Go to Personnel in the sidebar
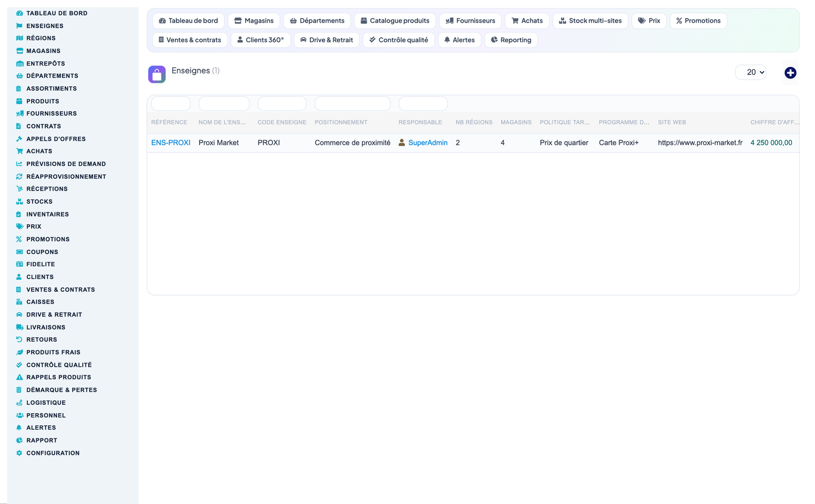 coord(46,415)
